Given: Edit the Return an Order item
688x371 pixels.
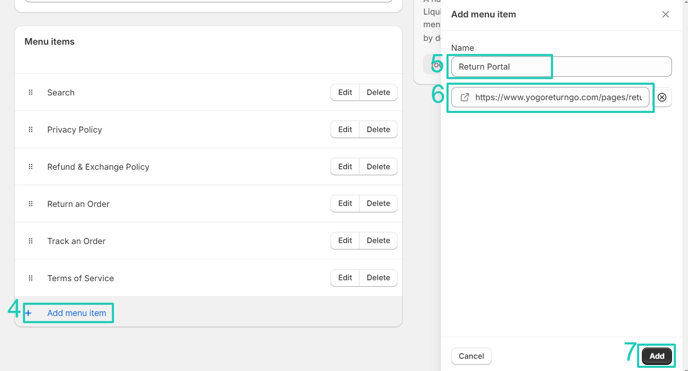Looking at the screenshot, I should pos(345,203).
